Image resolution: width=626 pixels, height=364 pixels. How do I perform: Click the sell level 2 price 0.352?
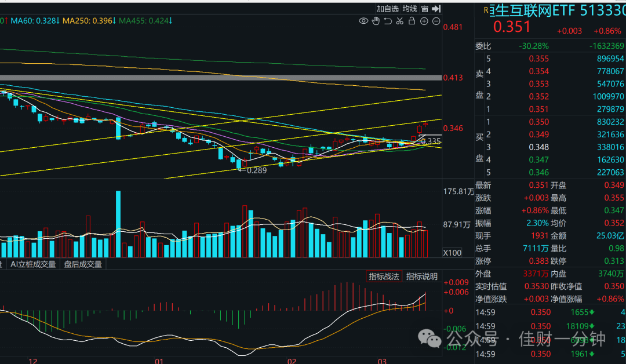pos(539,97)
